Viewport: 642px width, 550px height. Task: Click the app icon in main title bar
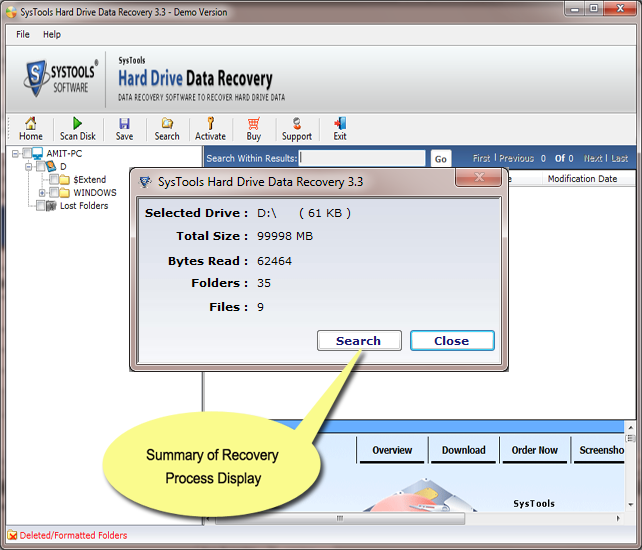coord(12,12)
